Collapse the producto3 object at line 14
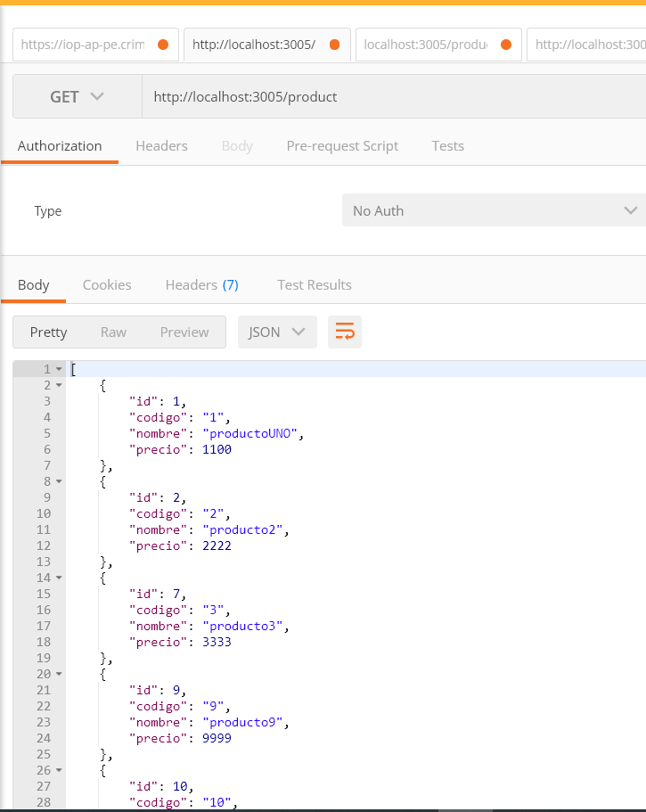646x812 pixels. (x=59, y=577)
